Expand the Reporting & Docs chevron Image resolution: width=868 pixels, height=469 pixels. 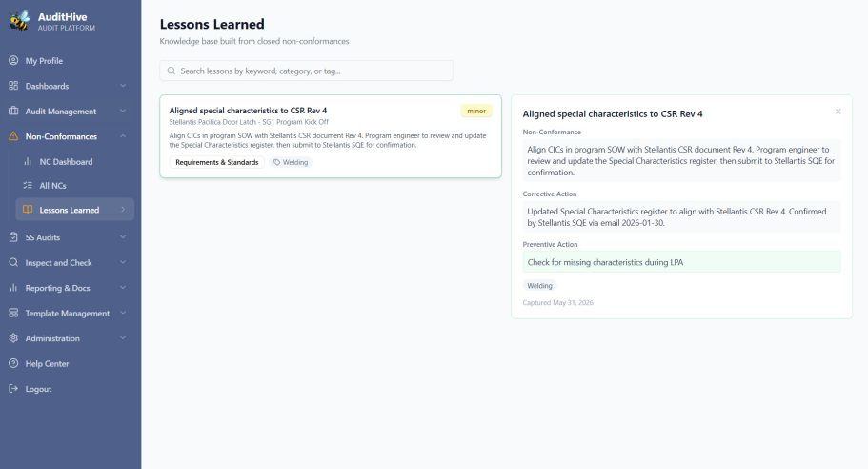(x=123, y=288)
